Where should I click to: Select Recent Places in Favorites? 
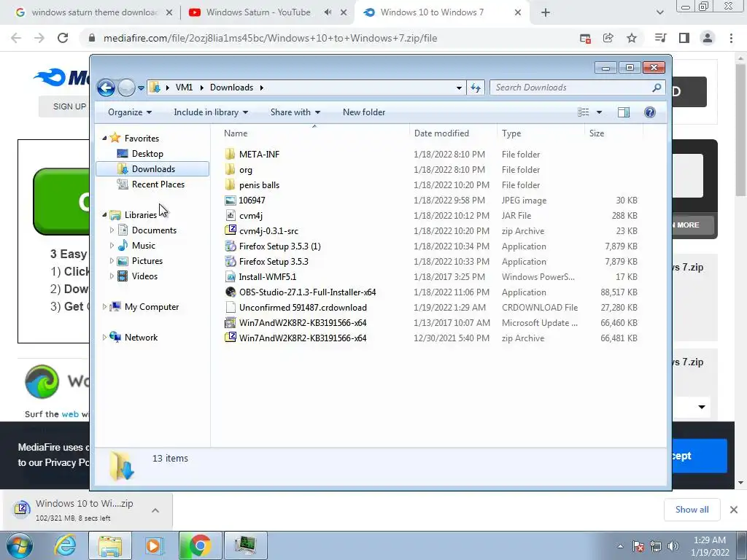click(x=158, y=184)
